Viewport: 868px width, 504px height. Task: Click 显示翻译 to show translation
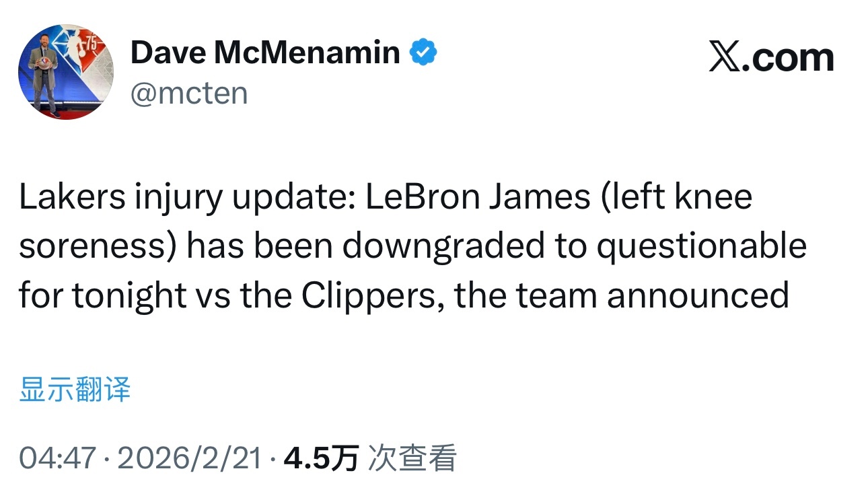[x=75, y=390]
